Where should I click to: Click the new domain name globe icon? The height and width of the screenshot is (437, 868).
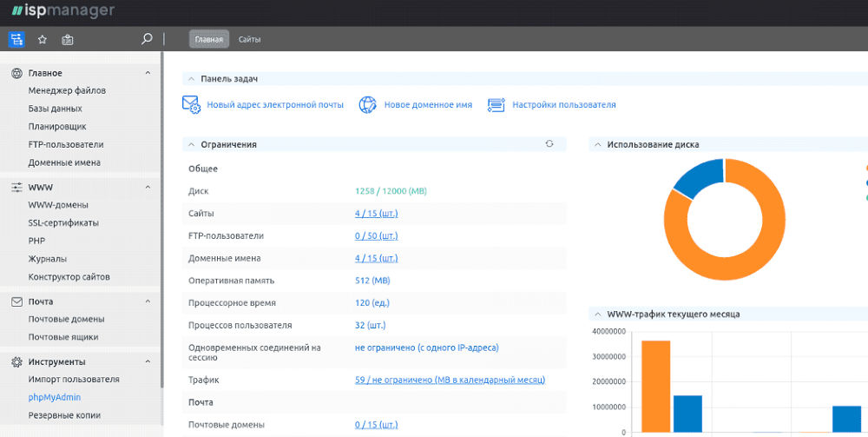pos(367,104)
